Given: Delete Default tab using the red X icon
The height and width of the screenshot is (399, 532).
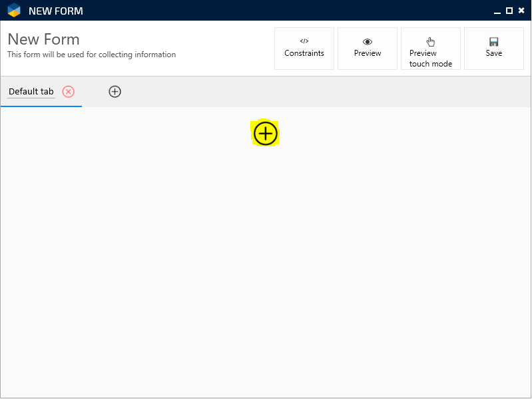Looking at the screenshot, I should (x=69, y=92).
